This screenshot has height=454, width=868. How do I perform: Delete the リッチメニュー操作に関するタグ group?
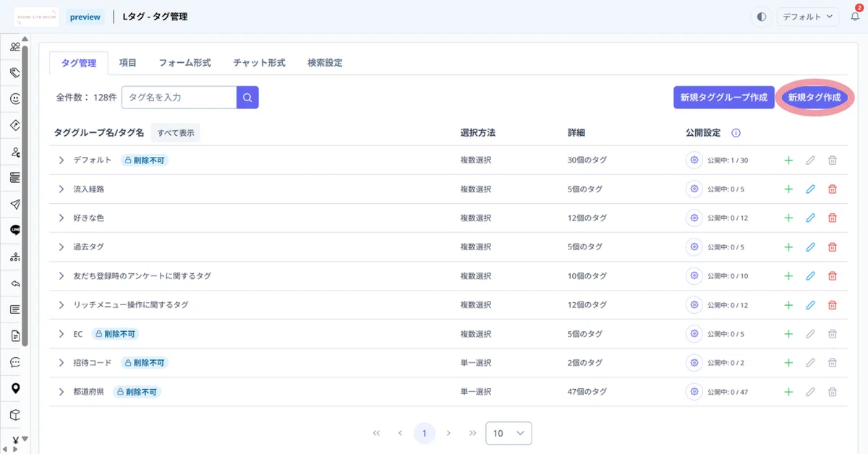[832, 305]
